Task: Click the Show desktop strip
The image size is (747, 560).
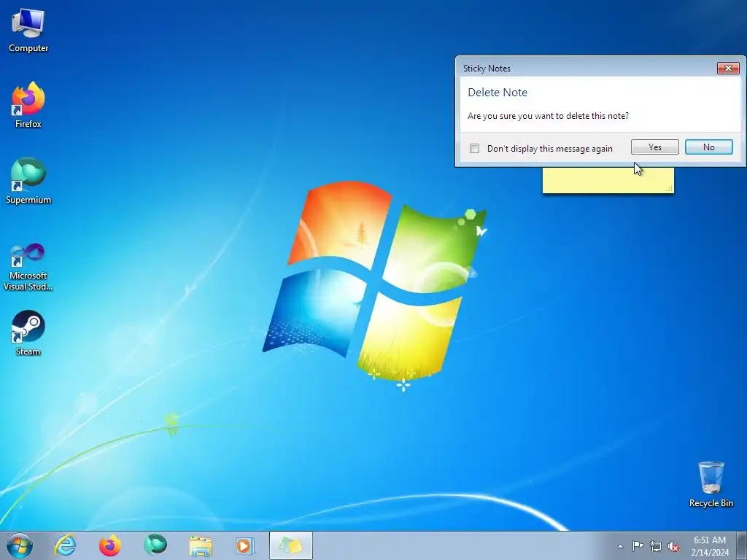Action: coord(741,545)
